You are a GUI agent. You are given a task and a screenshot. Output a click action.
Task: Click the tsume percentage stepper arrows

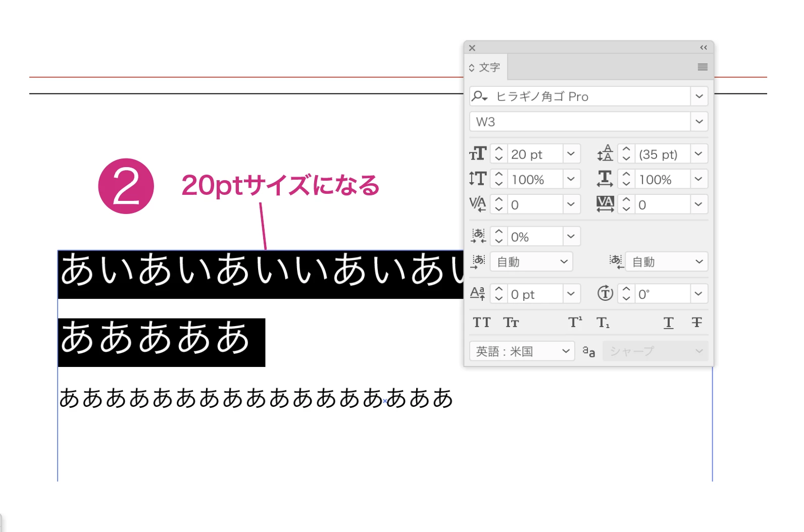tap(498, 236)
